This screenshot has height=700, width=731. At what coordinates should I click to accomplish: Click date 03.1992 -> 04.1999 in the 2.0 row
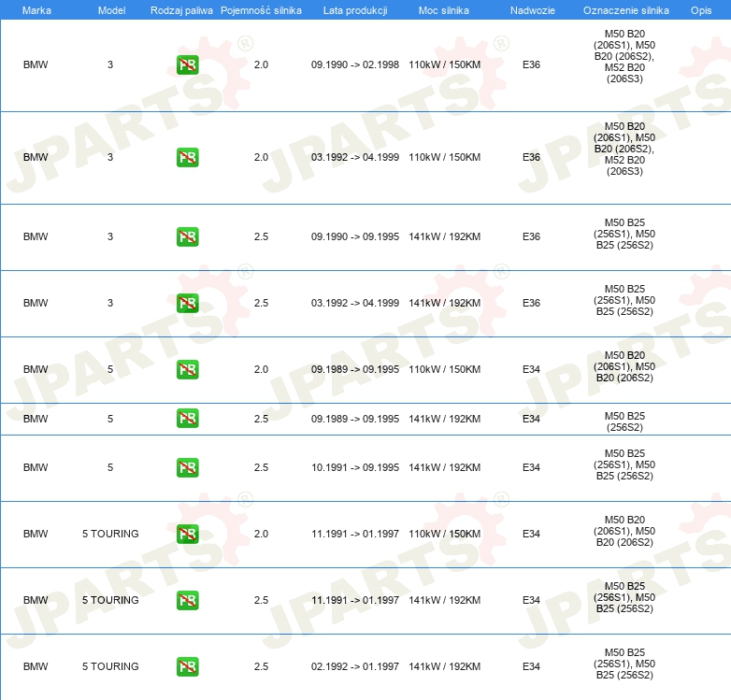pos(355,157)
